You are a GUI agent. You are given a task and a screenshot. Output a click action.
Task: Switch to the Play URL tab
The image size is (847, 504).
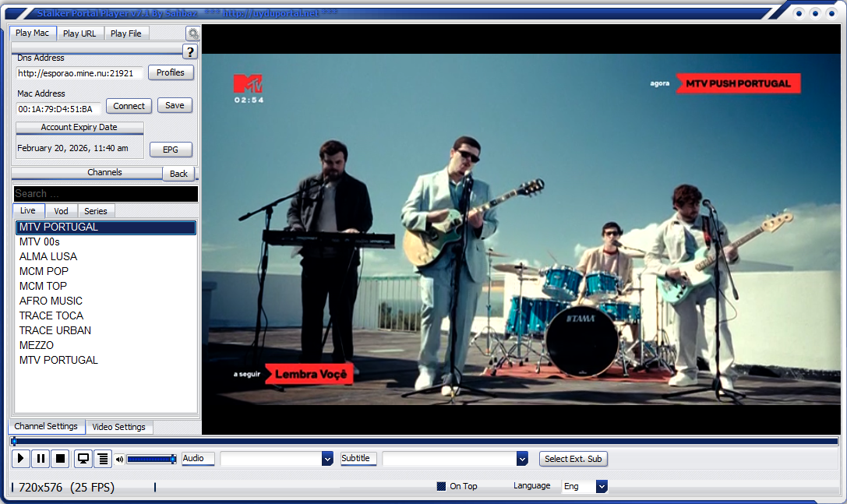tap(79, 33)
